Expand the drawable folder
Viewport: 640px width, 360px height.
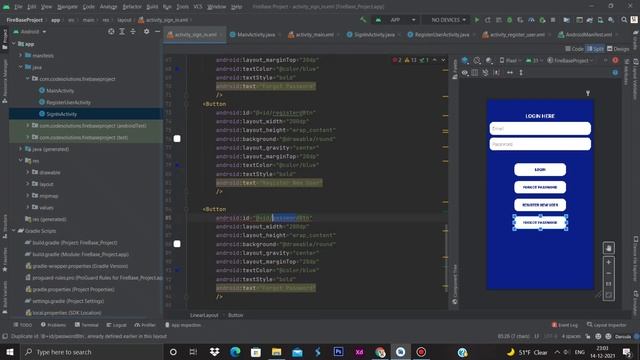point(28,172)
